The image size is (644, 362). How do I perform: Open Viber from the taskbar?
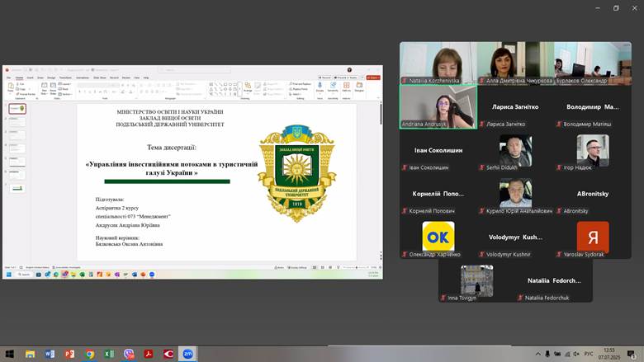click(x=129, y=354)
